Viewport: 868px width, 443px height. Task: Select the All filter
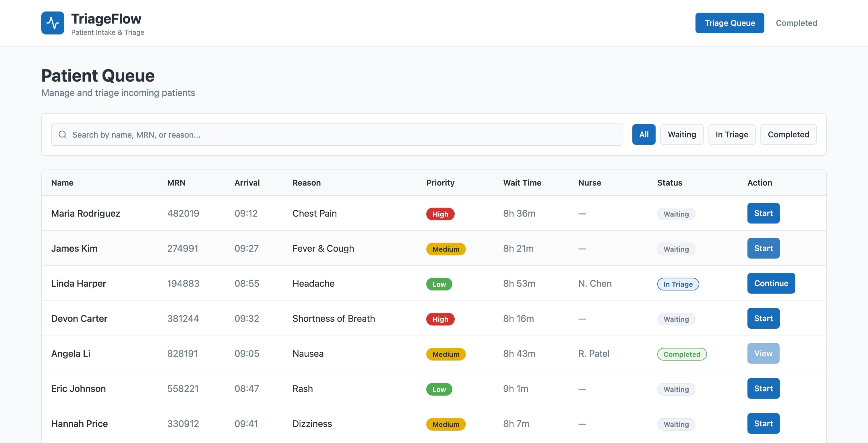pyautogui.click(x=644, y=134)
